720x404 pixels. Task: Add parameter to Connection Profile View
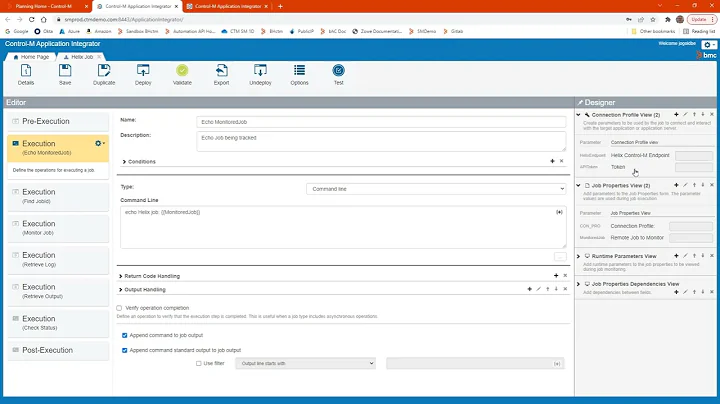coord(676,114)
